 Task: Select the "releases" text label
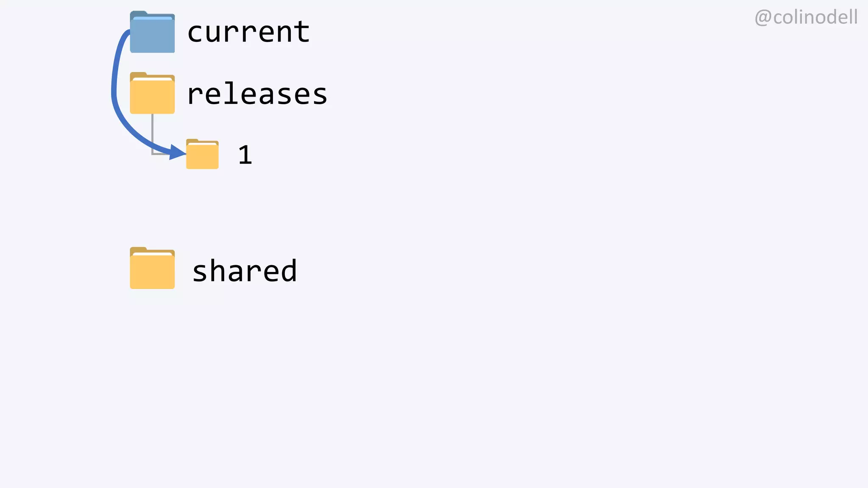click(257, 94)
